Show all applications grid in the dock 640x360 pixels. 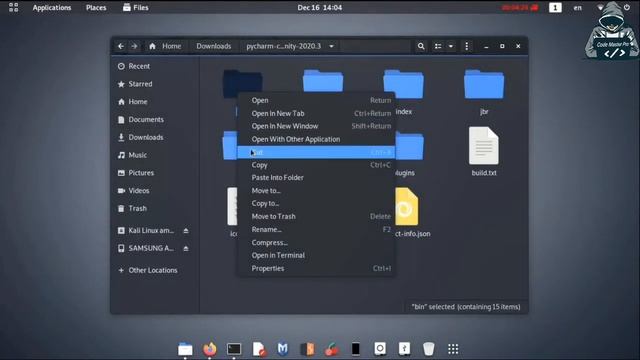(x=453, y=349)
